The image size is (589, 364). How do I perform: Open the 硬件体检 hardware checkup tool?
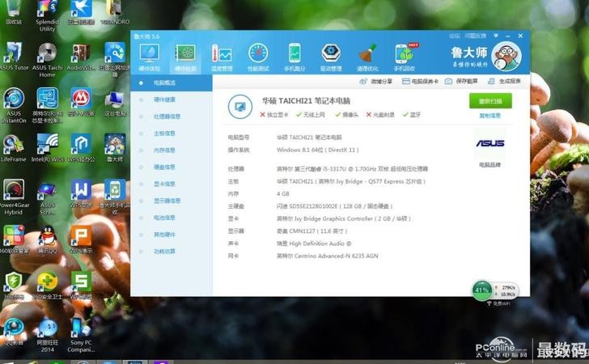pyautogui.click(x=149, y=57)
